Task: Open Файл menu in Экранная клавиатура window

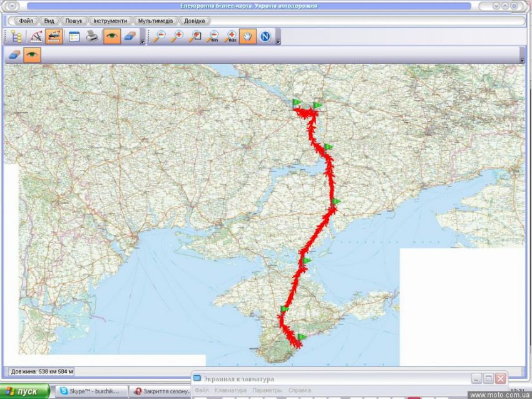Action: [x=202, y=390]
